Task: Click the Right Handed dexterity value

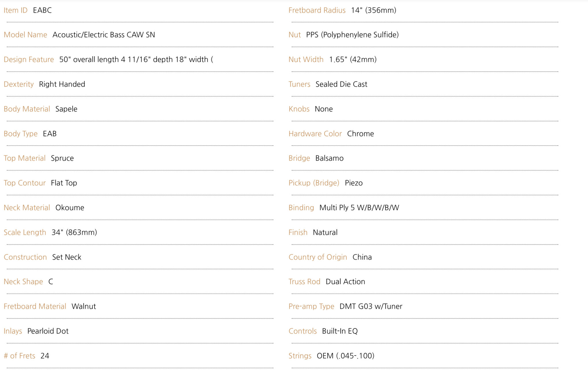Action: pyautogui.click(x=62, y=84)
